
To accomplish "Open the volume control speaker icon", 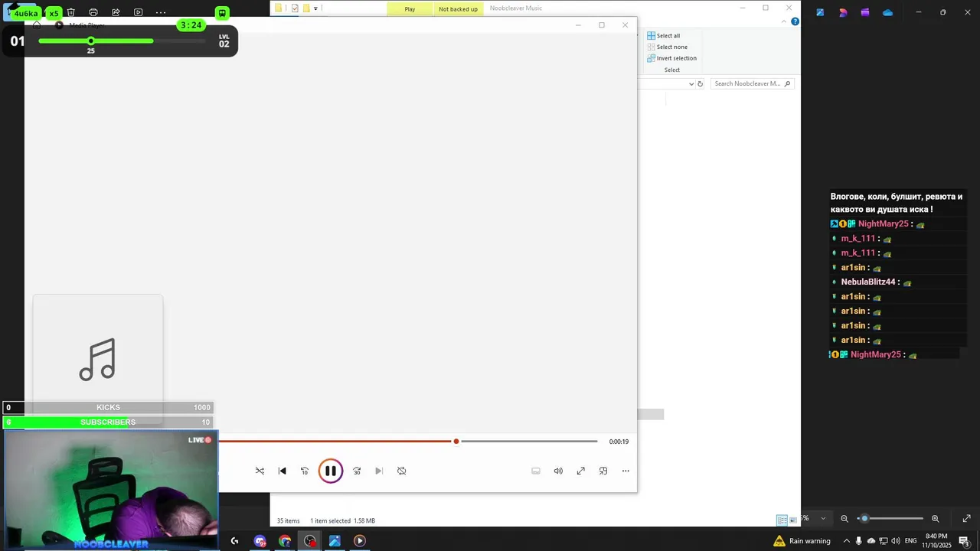I will (x=558, y=471).
